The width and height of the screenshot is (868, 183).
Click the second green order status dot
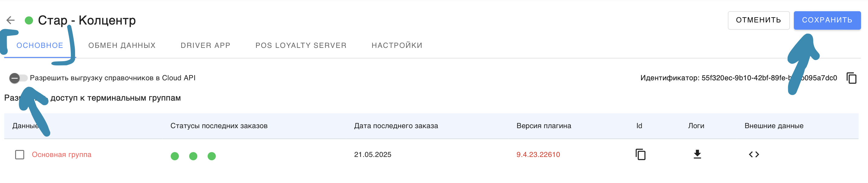[193, 156]
